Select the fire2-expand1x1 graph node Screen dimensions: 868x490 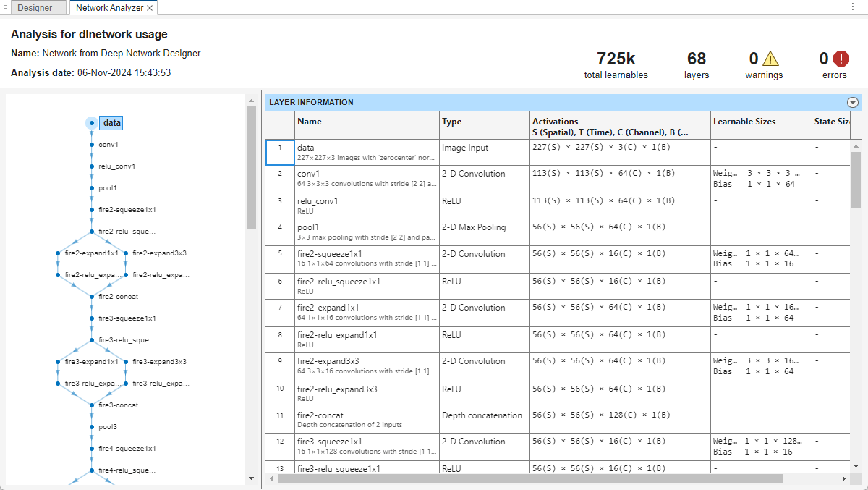(x=91, y=253)
